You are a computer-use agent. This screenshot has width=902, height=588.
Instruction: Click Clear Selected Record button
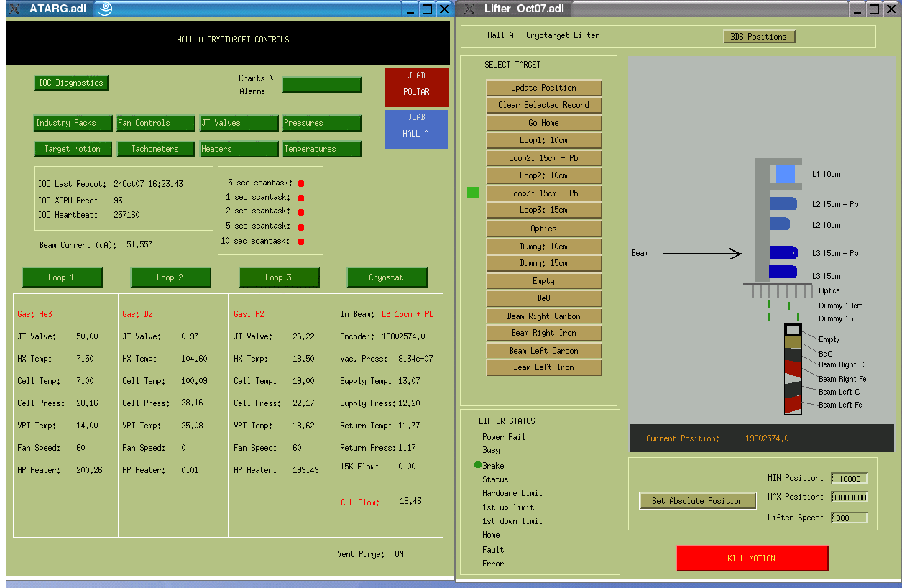544,105
